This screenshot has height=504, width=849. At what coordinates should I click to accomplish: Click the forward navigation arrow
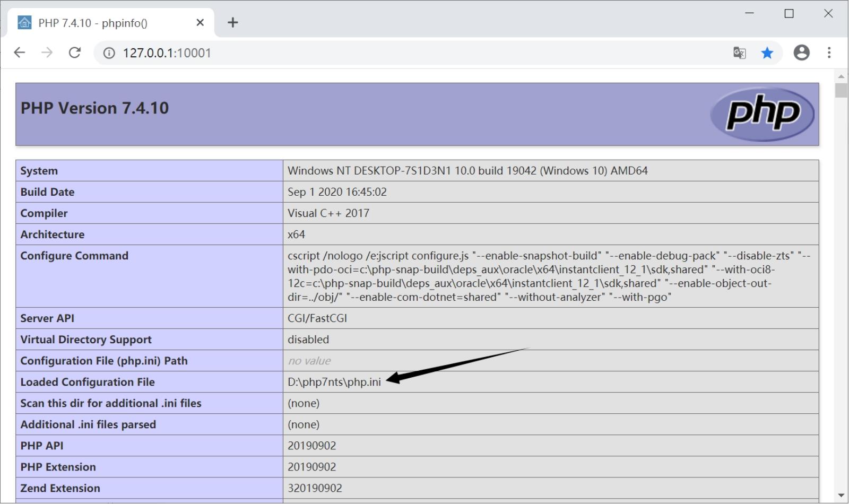(x=47, y=53)
